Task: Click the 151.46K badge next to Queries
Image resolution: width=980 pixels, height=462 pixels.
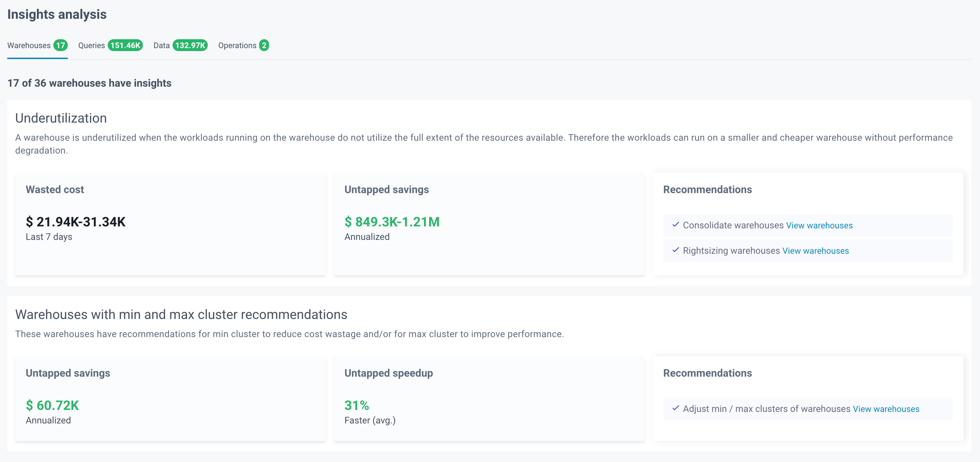Action: coord(125,46)
